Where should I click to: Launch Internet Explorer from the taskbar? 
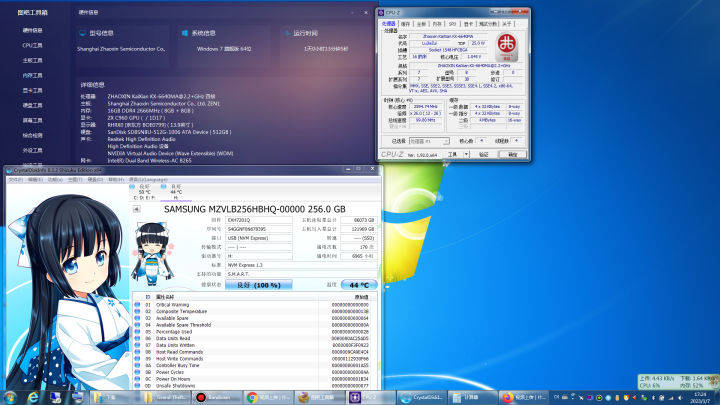coord(33,398)
